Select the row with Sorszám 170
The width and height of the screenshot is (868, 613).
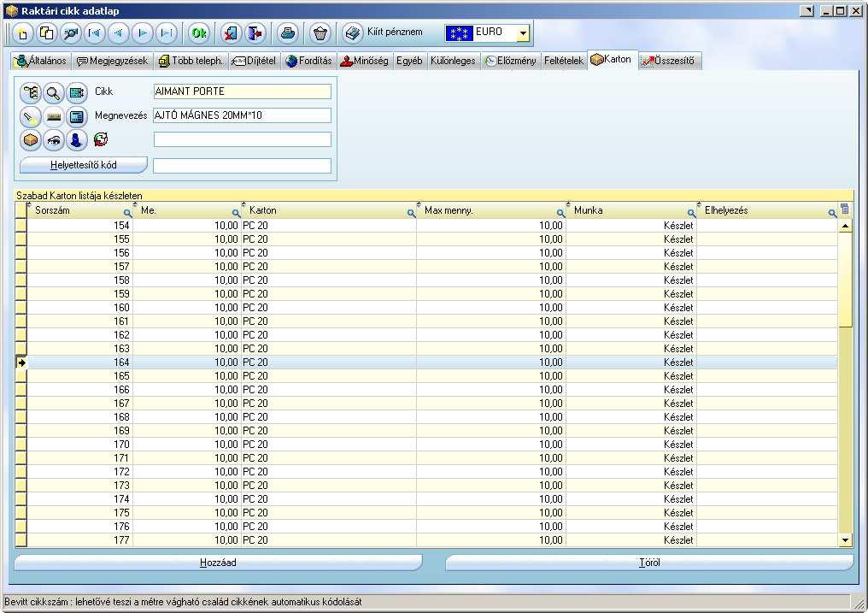click(x=426, y=444)
